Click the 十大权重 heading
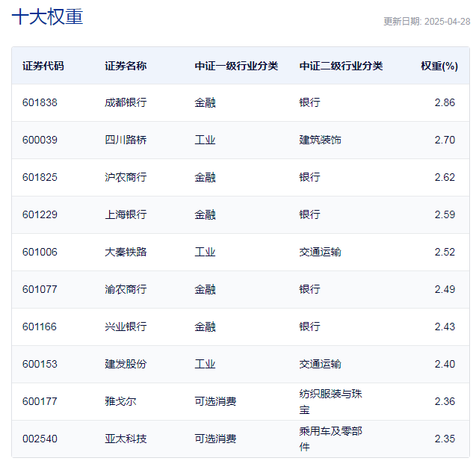Image resolution: width=476 pixels, height=461 pixels. click(47, 16)
